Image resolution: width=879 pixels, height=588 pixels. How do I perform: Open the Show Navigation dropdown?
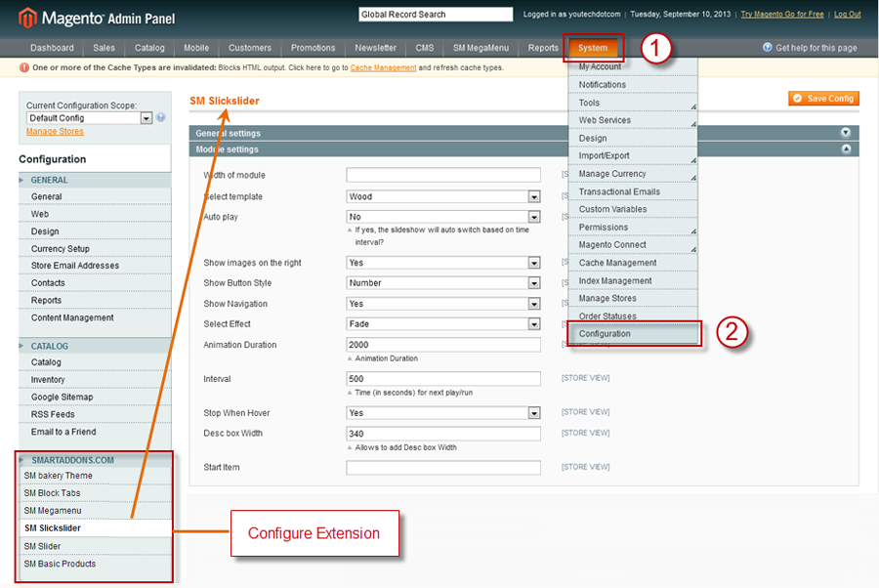tap(443, 304)
